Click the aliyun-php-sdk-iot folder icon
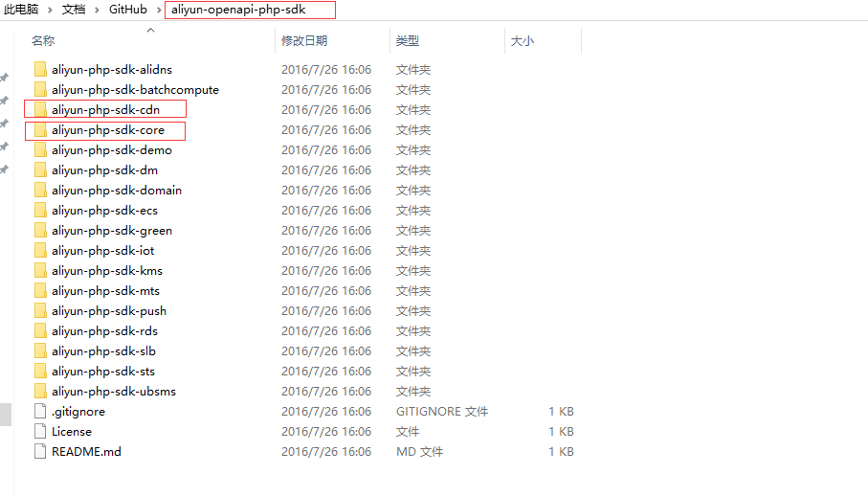The width and height of the screenshot is (868, 497). tap(40, 251)
